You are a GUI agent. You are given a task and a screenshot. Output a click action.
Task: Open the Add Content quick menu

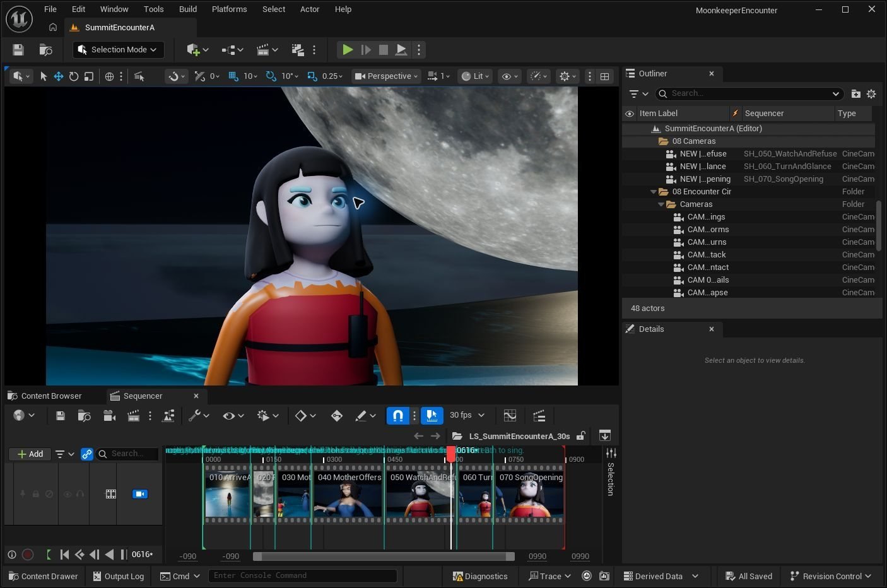[x=197, y=50]
